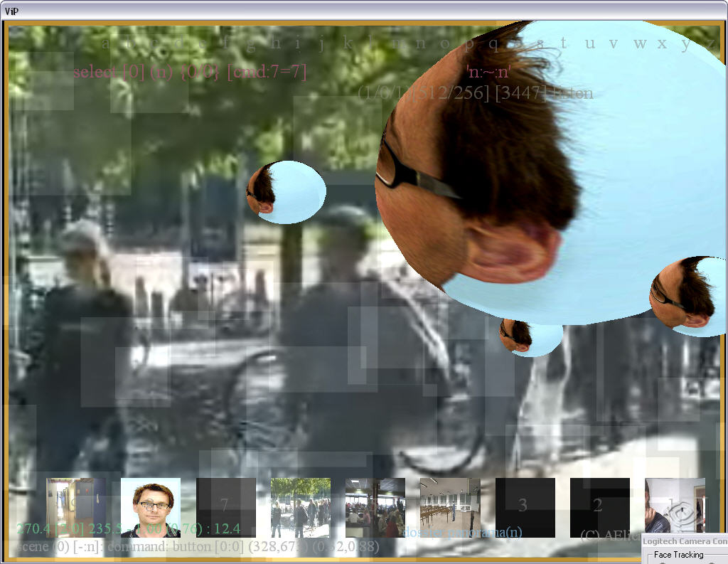The width and height of the screenshot is (728, 564).
Task: Click letter 'v' in the alphabet row
Action: (x=614, y=43)
